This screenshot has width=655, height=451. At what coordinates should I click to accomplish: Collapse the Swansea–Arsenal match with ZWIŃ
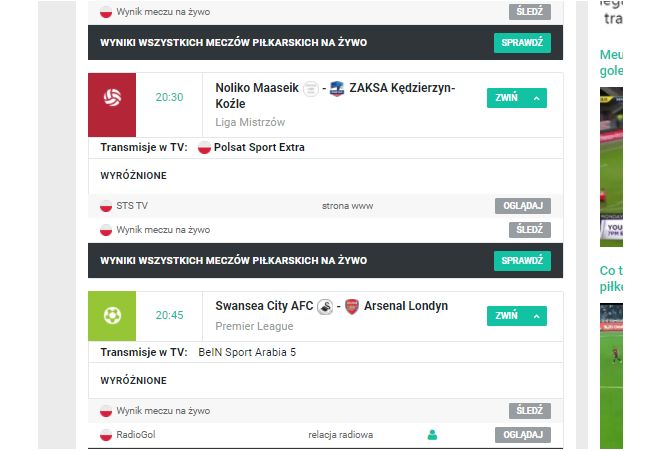point(516,316)
